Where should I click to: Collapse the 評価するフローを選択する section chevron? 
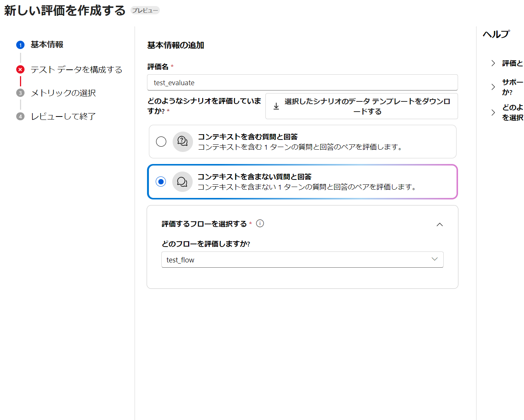click(x=440, y=224)
